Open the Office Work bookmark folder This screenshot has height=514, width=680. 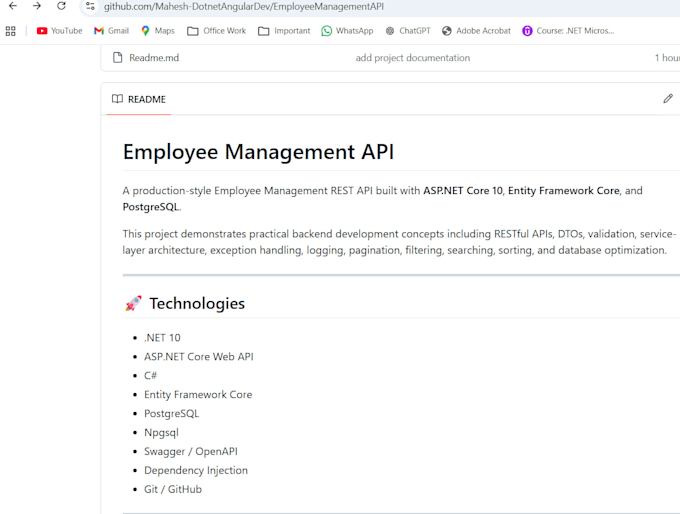(216, 31)
